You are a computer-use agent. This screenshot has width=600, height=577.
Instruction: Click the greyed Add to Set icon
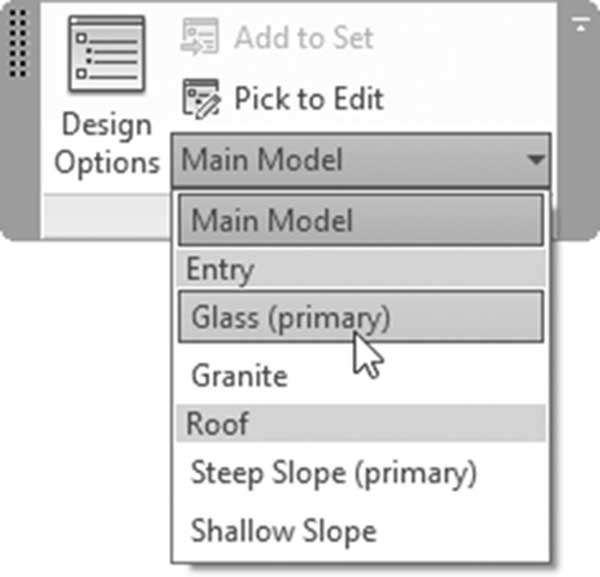point(200,37)
